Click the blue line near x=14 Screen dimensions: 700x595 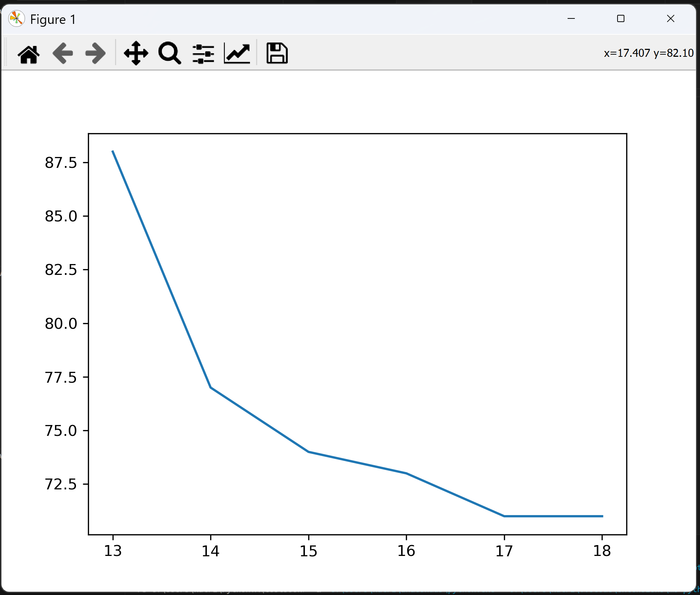pos(211,387)
